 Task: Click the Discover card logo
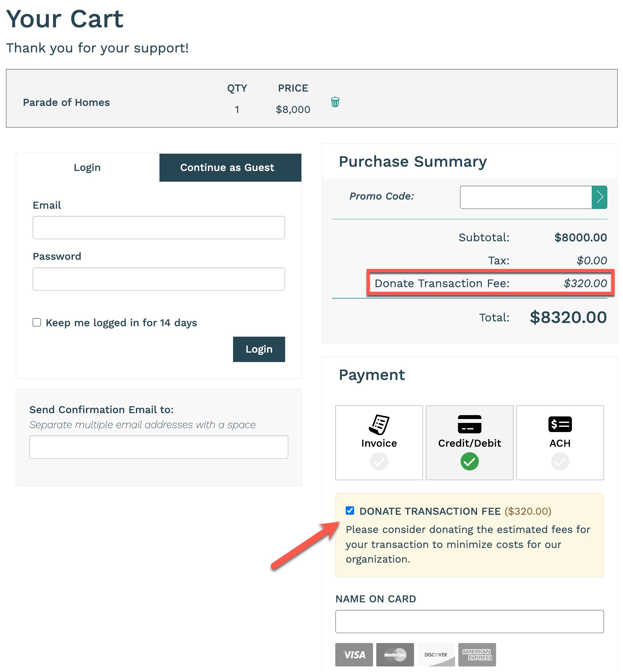click(436, 654)
